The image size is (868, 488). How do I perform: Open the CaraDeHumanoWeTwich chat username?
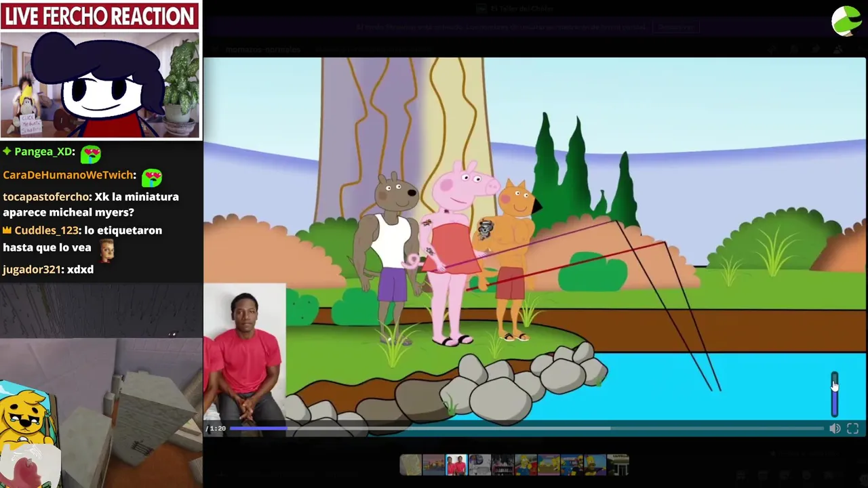click(69, 175)
